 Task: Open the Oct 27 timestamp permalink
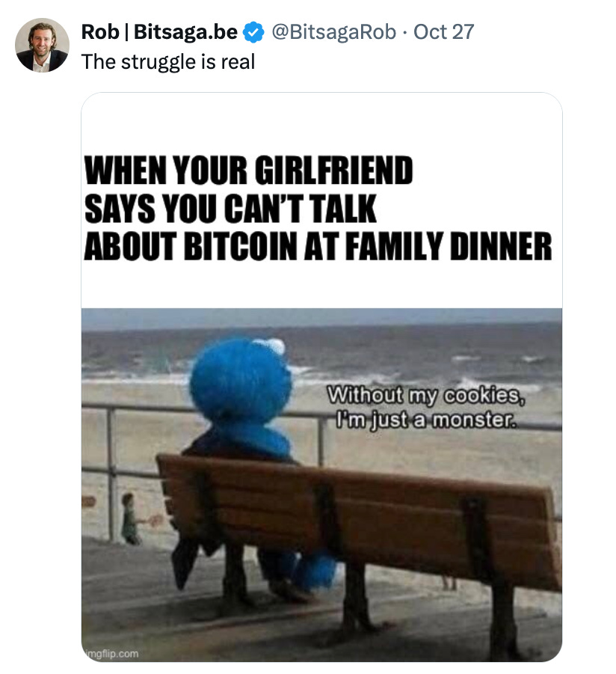pos(443,32)
